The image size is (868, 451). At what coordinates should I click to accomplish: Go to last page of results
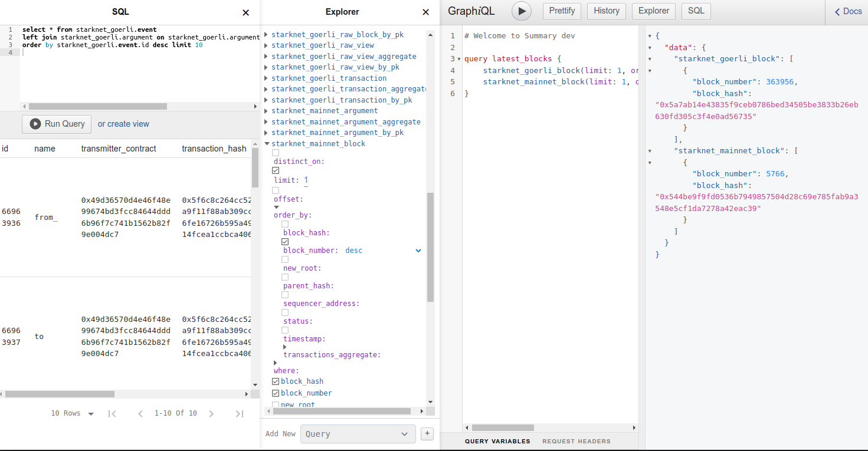[x=239, y=414]
